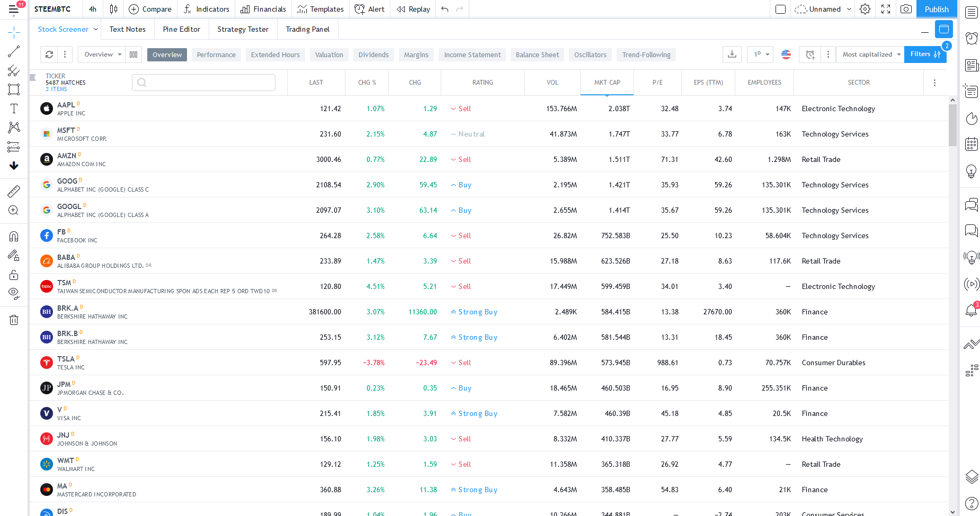Switch to the Text Notes tab
Screen dimensions: 980x516
pos(128,29)
